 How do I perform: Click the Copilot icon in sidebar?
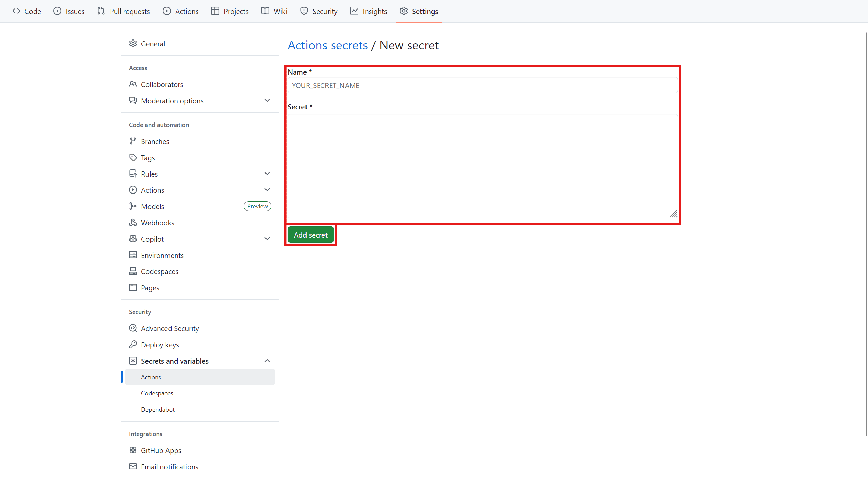tap(133, 239)
